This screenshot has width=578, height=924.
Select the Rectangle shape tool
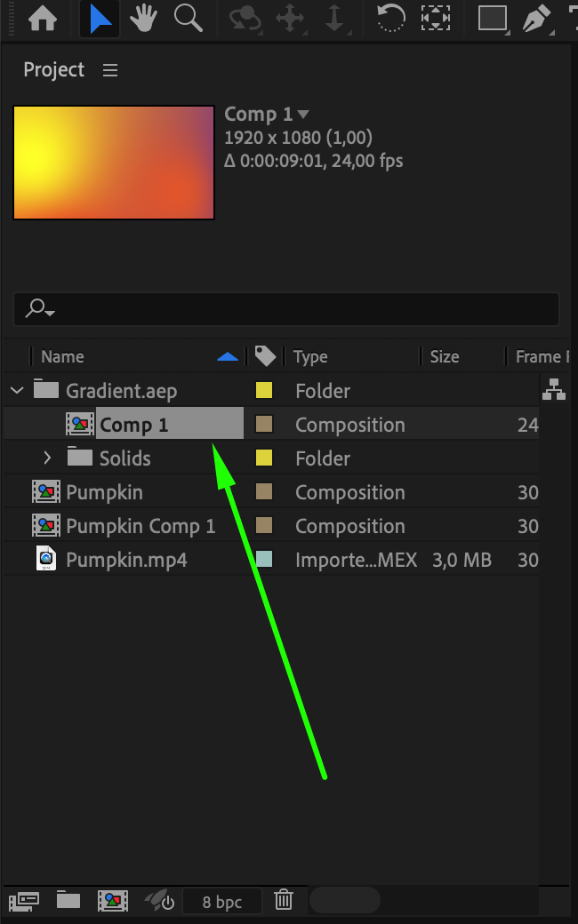[492, 19]
